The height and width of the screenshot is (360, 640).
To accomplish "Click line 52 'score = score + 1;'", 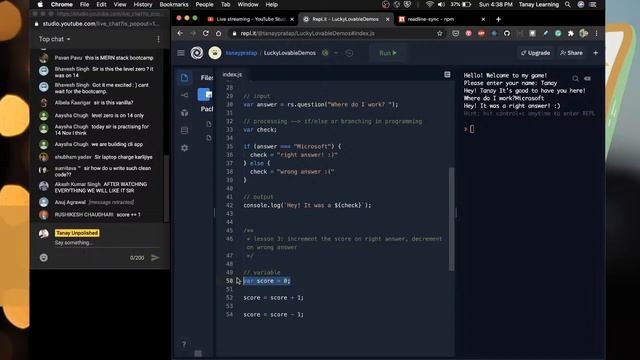I will tap(273, 298).
